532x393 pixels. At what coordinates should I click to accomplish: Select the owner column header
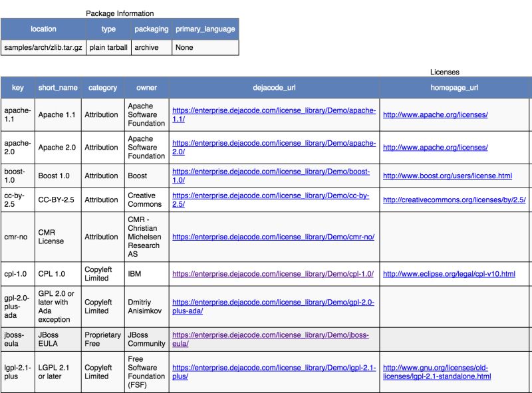click(x=146, y=87)
